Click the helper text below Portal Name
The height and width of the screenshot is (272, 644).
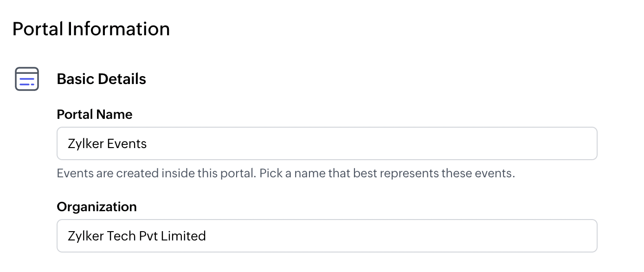click(x=286, y=174)
